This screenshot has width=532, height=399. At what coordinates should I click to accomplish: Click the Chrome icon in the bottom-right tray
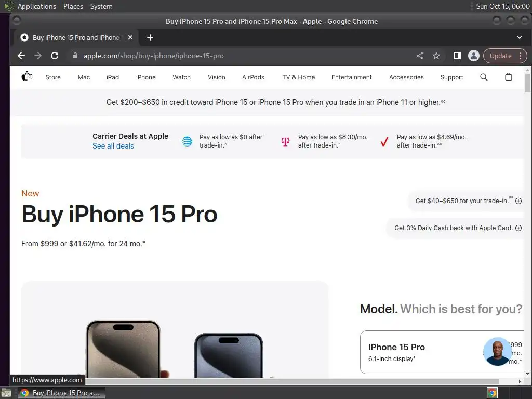click(493, 393)
